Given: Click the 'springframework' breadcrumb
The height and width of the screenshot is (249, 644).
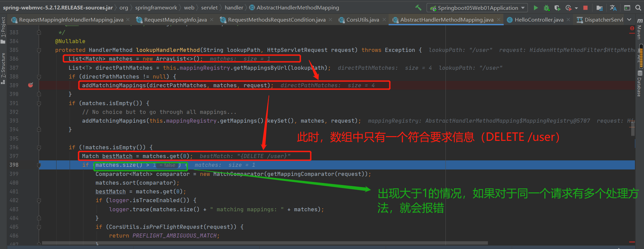Looking at the screenshot, I should coord(156,7).
